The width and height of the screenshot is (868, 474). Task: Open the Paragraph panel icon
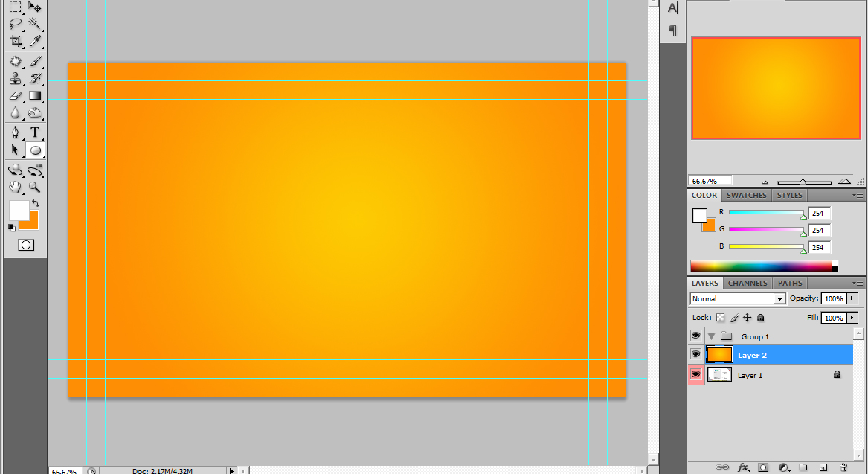tap(672, 30)
